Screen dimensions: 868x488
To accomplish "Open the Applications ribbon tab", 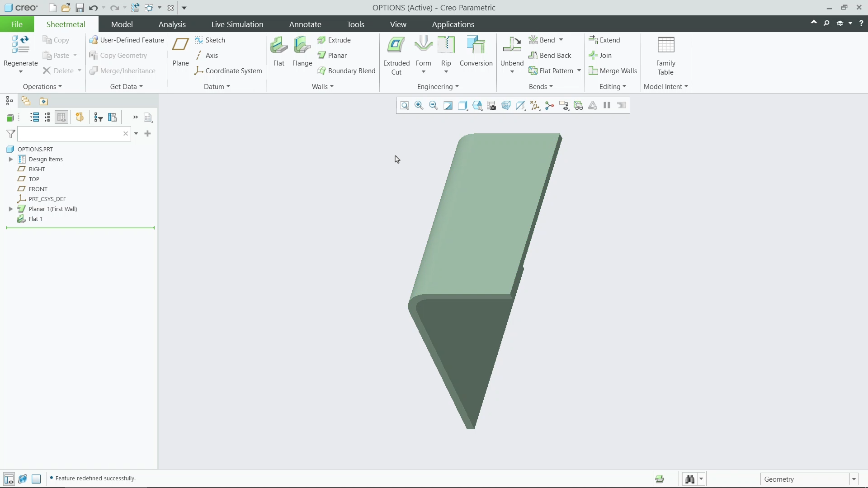I will coord(453,24).
